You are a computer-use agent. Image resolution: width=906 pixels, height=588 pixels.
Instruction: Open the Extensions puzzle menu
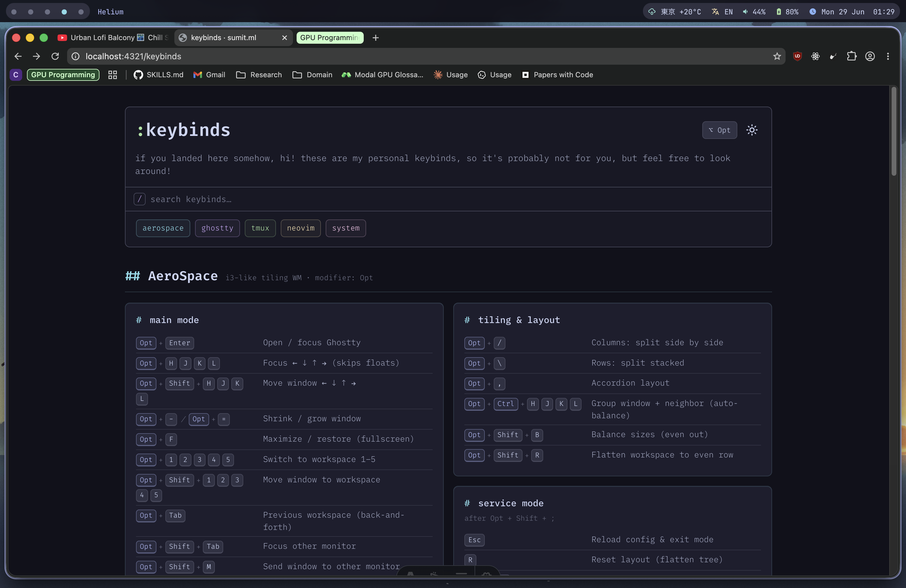[851, 56]
